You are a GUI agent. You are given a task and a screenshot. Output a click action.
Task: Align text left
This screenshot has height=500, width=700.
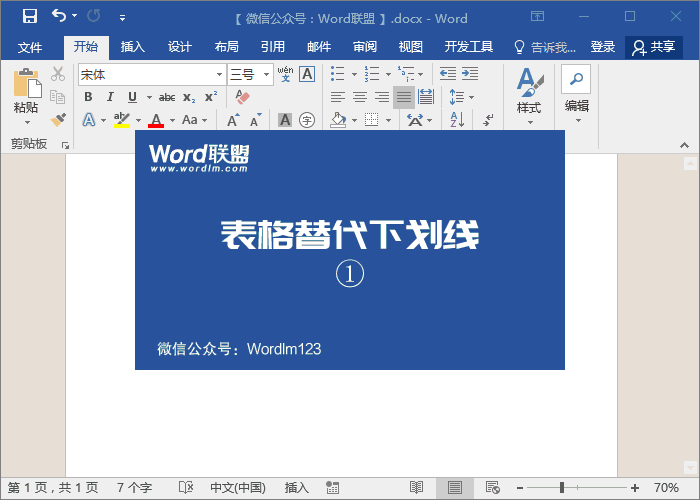pyautogui.click(x=338, y=97)
